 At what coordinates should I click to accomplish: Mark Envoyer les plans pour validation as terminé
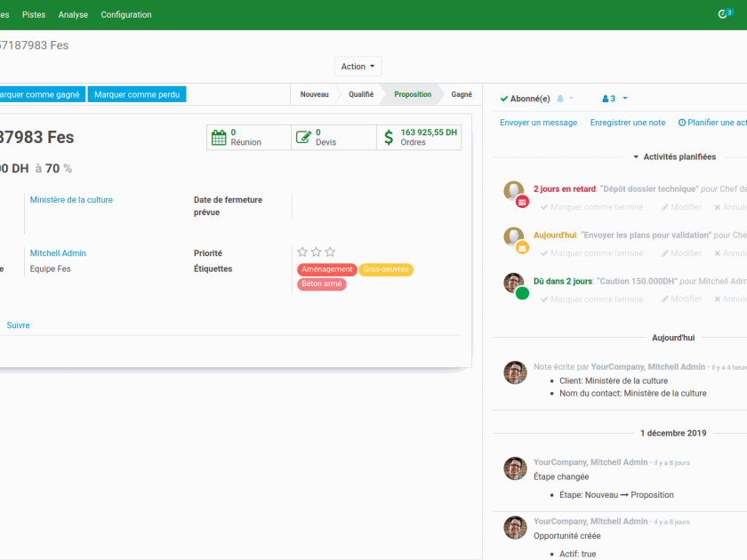click(592, 252)
